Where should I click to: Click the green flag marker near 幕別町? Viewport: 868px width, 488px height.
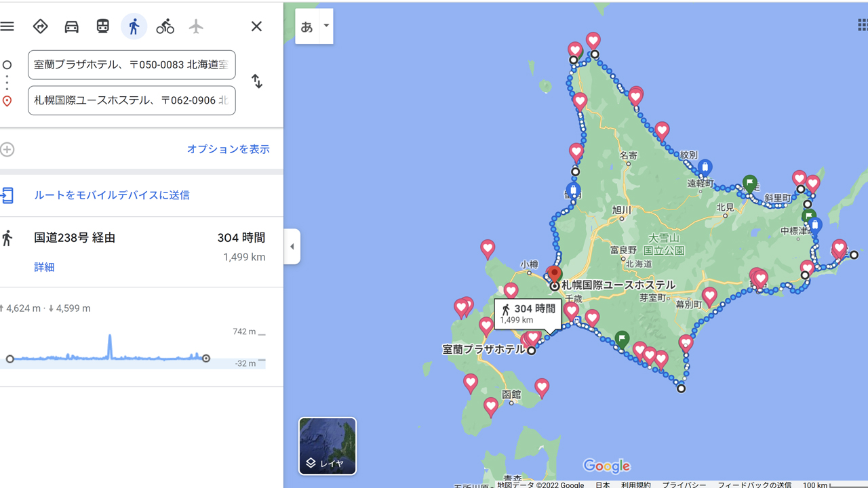622,339
